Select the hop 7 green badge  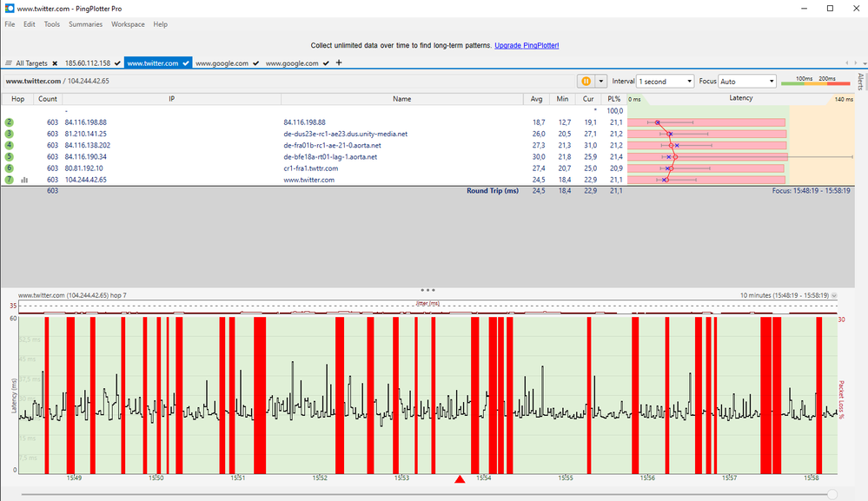[x=10, y=180]
